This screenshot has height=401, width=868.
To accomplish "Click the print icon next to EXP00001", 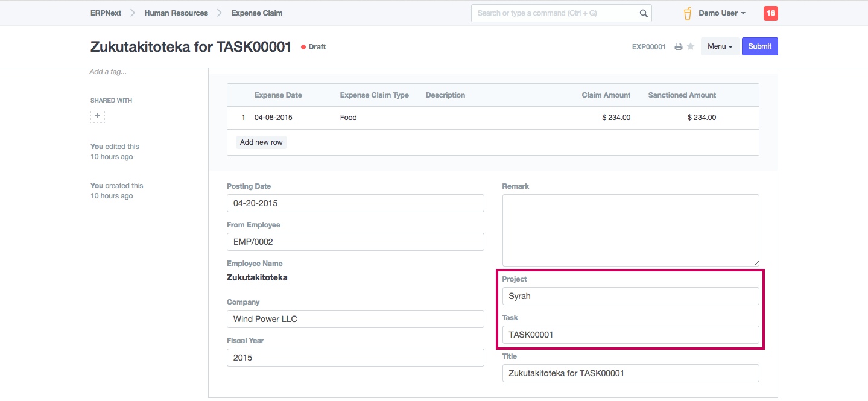I will click(x=678, y=46).
